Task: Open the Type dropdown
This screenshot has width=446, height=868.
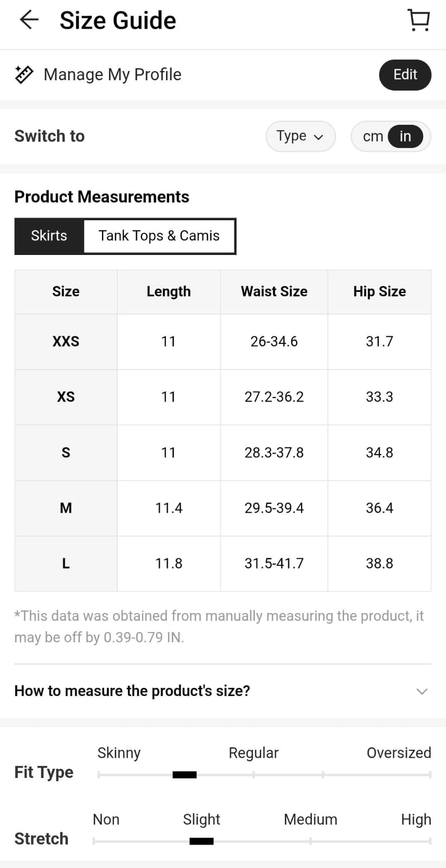Action: point(300,136)
